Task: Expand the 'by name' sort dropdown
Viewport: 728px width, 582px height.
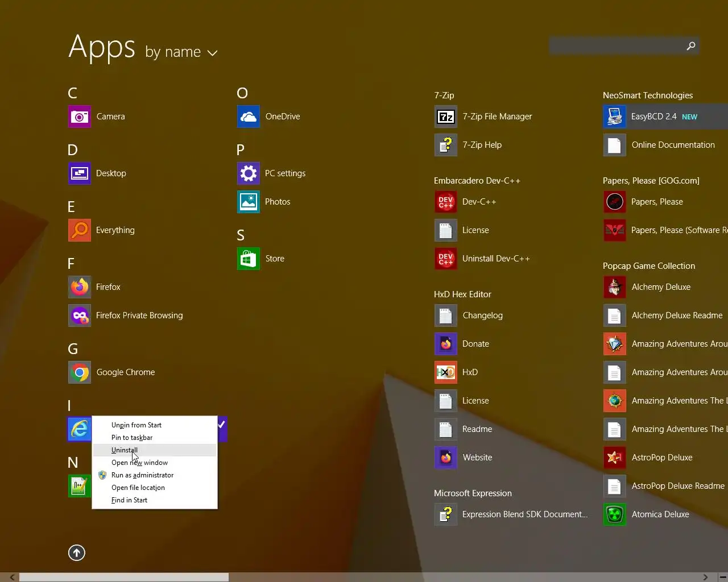Action: coord(181,52)
